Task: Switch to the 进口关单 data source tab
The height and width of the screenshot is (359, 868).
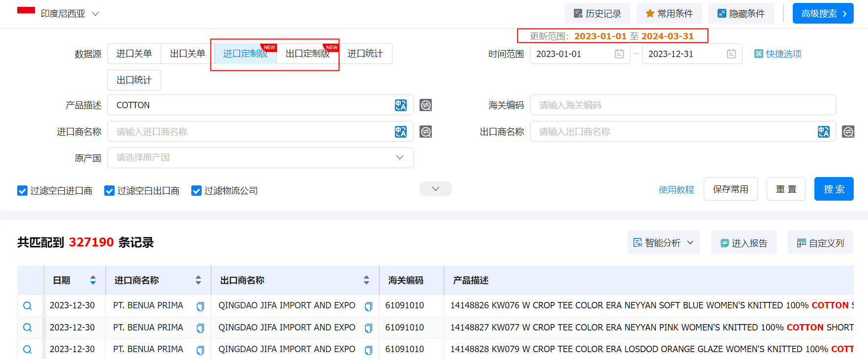Action: click(x=134, y=54)
